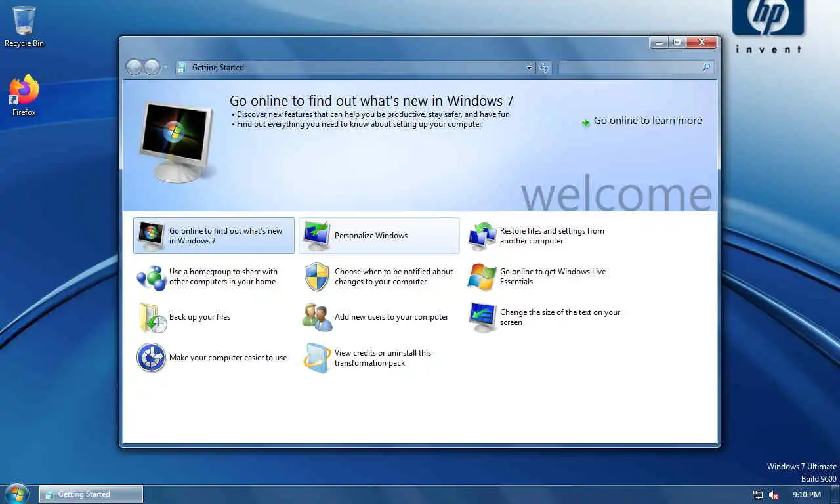Click the search magnifier icon
Image resolution: width=840 pixels, height=504 pixels.
click(x=706, y=67)
